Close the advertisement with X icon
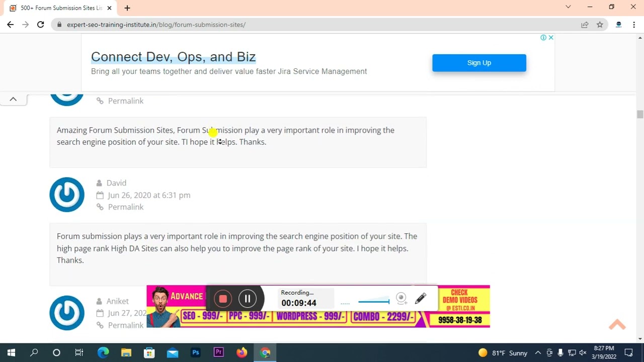Screen dimensions: 644x362 tap(551, 38)
